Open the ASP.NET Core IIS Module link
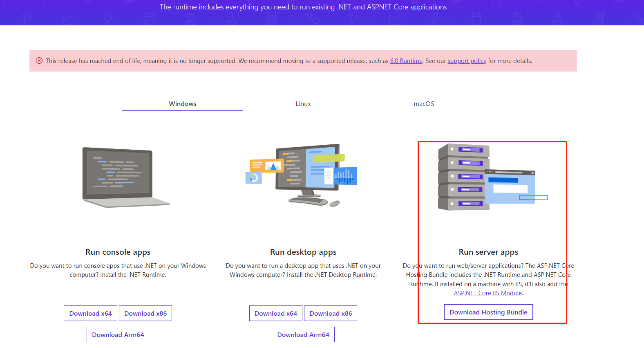 tap(487, 293)
